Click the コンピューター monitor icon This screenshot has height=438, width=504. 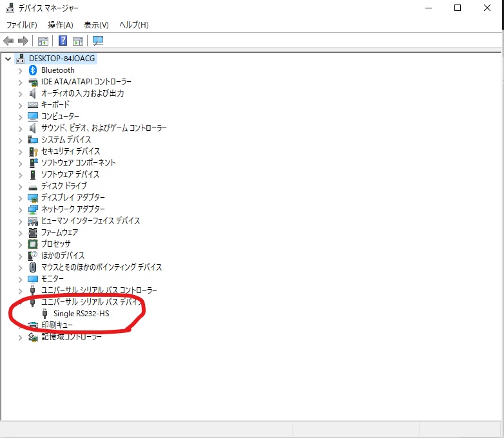tap(33, 117)
